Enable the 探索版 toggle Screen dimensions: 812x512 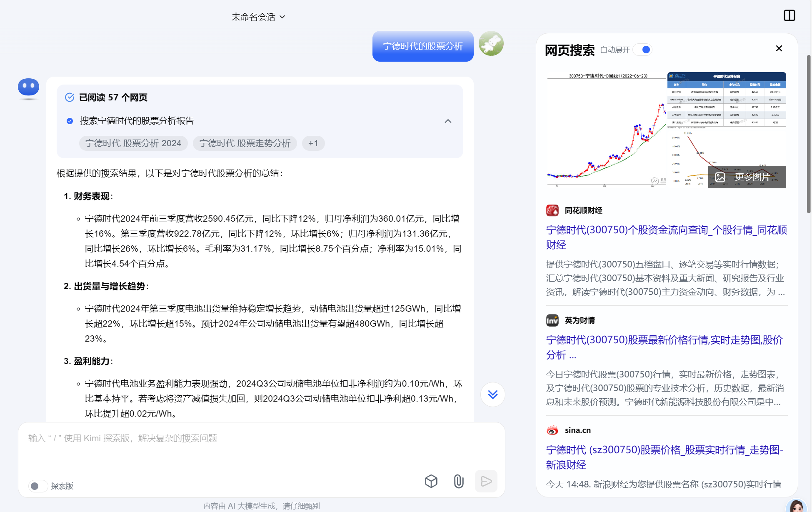click(x=37, y=486)
